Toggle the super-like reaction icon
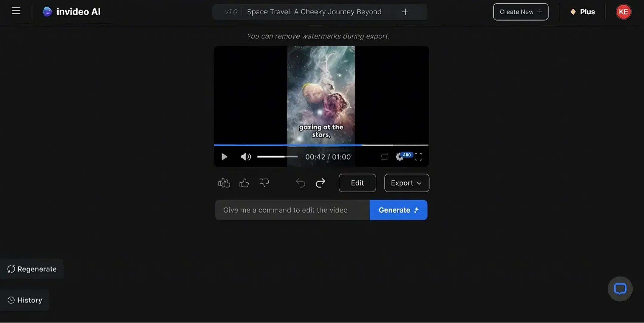The width and height of the screenshot is (644, 323). point(224,183)
